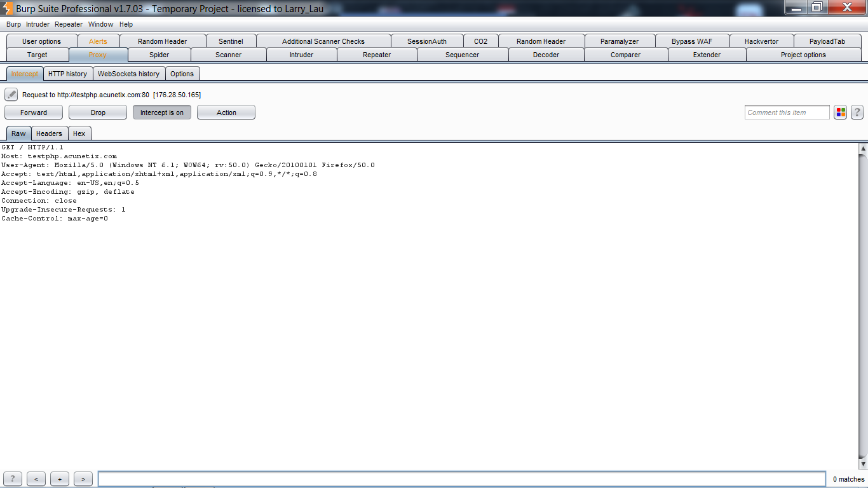This screenshot has height=488, width=868.
Task: Select the SessionAuth tab
Action: (x=427, y=41)
